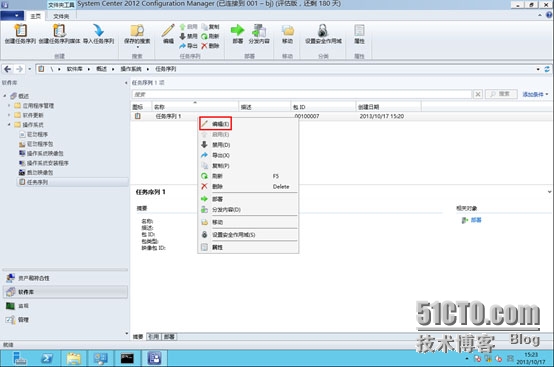Click ribbon 属性 properties icon

(x=359, y=30)
